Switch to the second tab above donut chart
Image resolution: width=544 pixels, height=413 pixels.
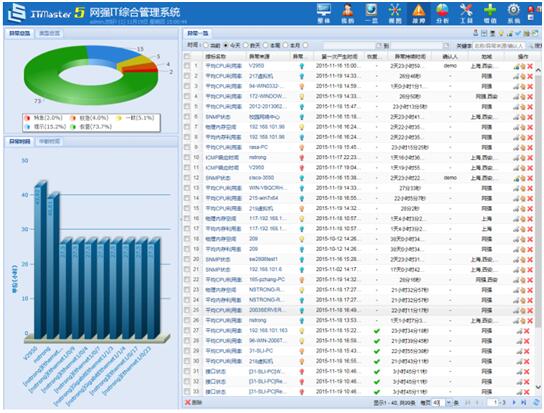(x=49, y=33)
